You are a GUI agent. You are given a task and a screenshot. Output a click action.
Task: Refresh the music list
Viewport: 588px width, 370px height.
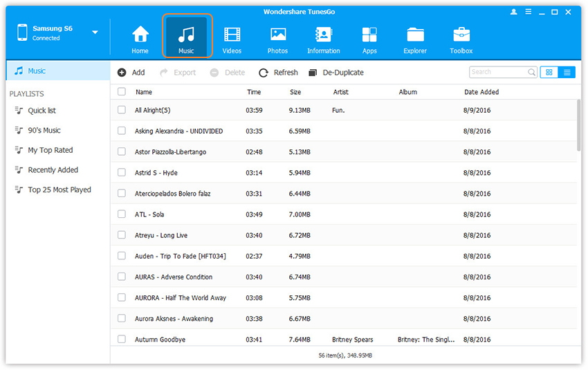278,73
